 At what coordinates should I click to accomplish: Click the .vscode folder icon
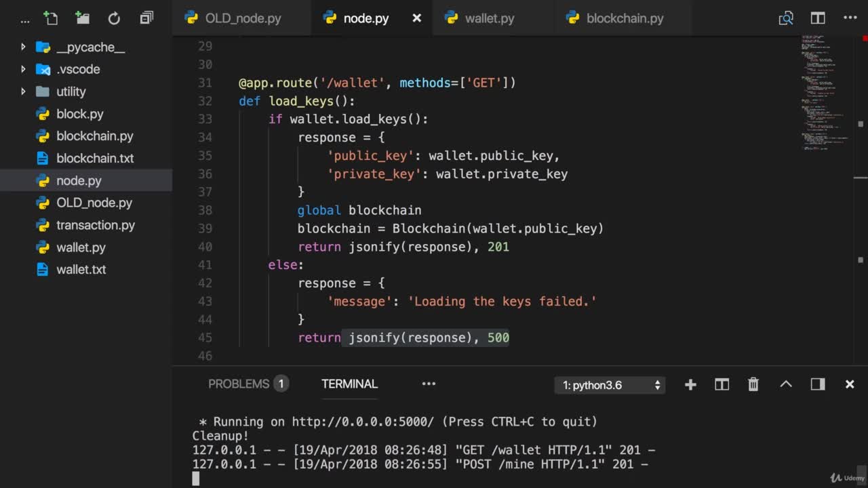pos(43,69)
